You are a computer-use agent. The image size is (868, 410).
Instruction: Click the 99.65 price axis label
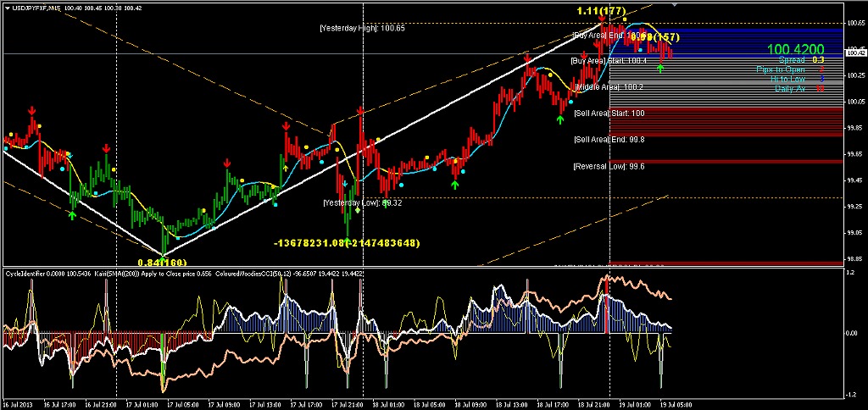point(855,154)
